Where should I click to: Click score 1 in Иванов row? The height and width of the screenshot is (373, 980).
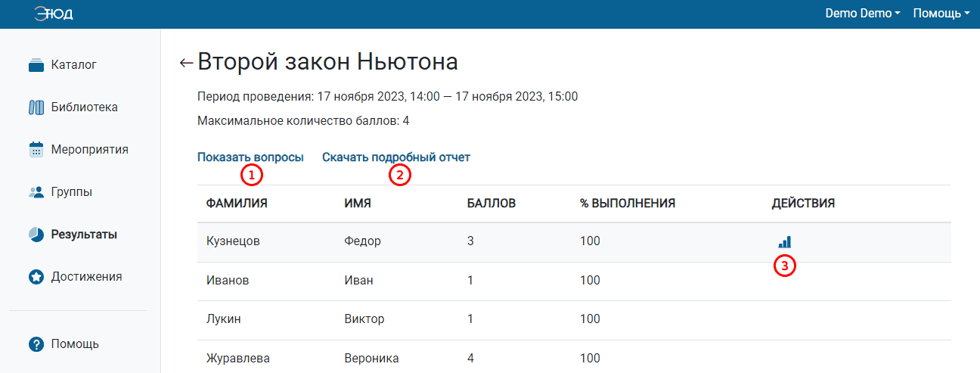[470, 281]
